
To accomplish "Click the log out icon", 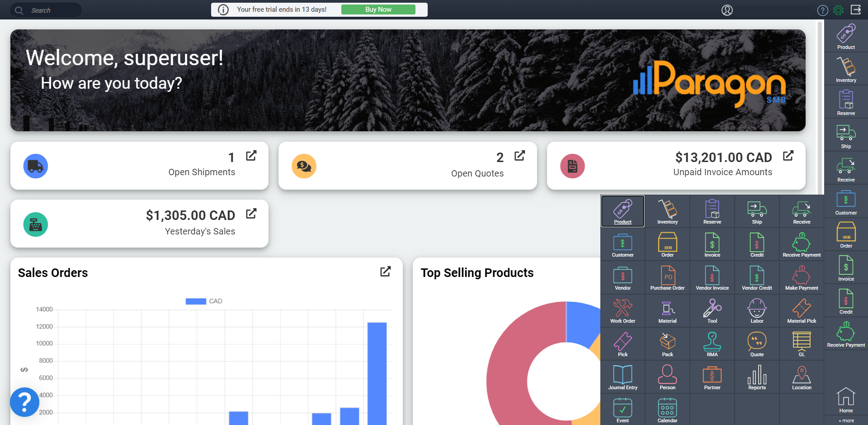I will pos(855,10).
